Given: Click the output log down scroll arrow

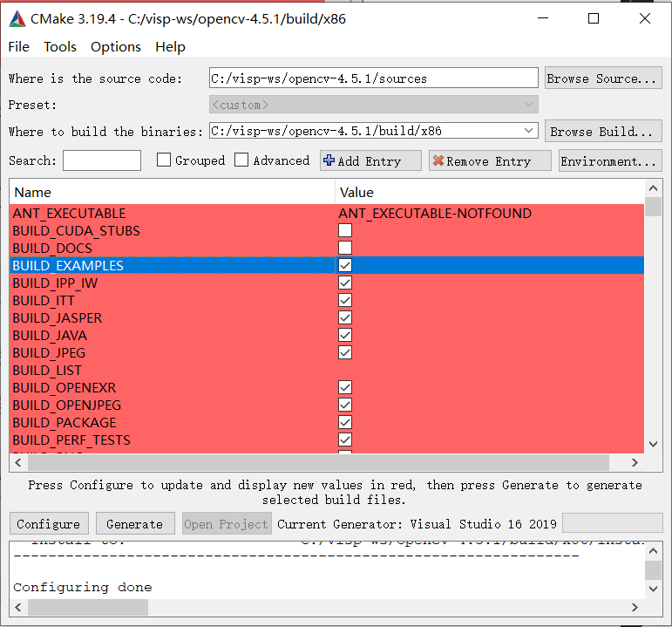Looking at the screenshot, I should (x=653, y=589).
